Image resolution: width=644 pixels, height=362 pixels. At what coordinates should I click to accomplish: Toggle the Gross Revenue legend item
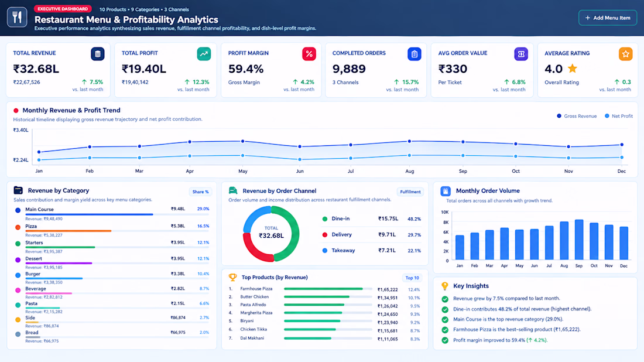(577, 117)
